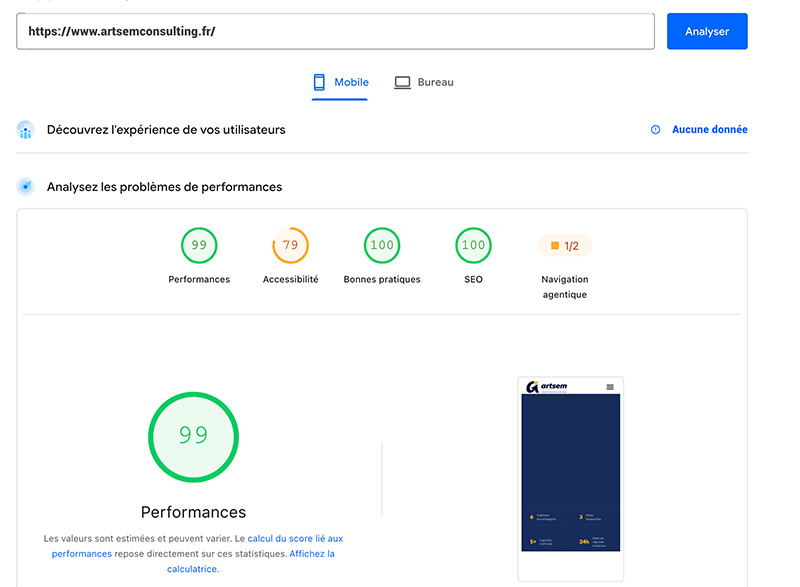The width and height of the screenshot is (800, 587).
Task: Select the Bonnes pratiques 100 gauge
Action: point(382,245)
